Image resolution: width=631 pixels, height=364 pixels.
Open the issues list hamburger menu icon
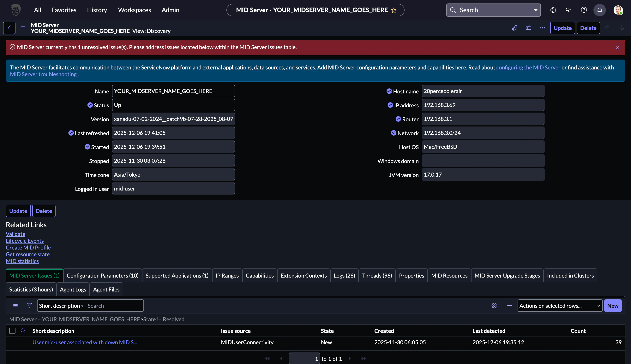[15, 306]
